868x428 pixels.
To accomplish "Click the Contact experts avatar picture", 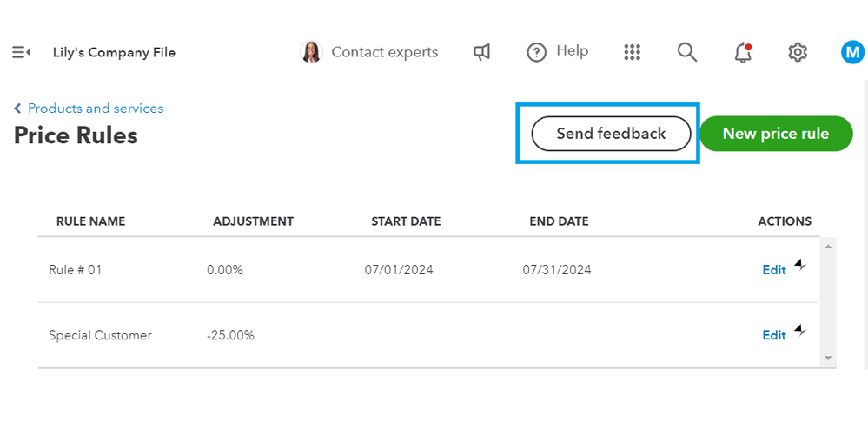I will tap(310, 53).
